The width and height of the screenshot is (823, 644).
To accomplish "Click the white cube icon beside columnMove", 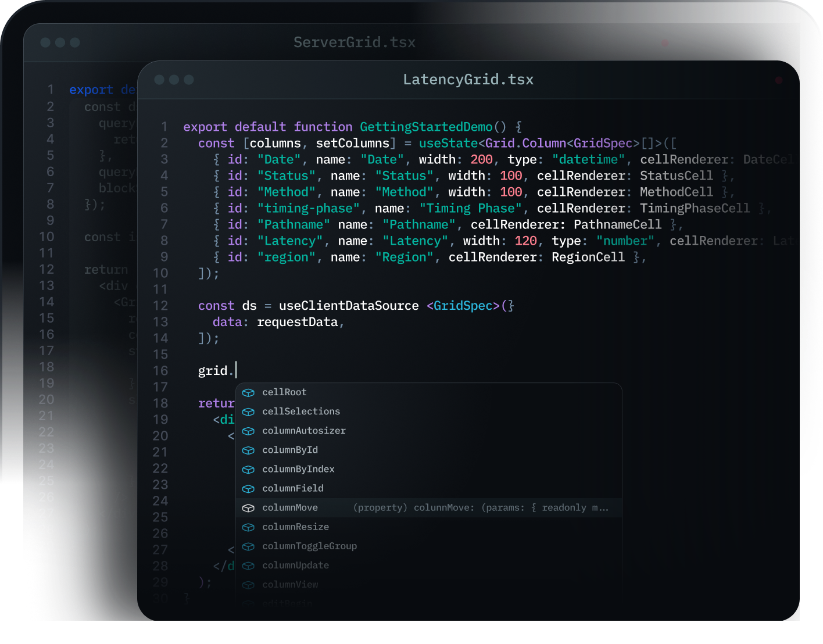I will tap(248, 508).
